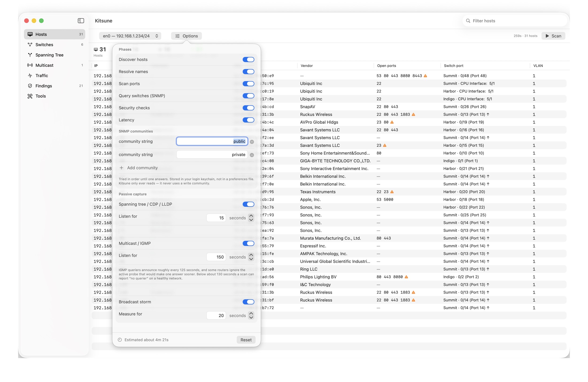Viewport: 588px width, 382px height.
Task: Toggle the Latency phase switch
Action: (248, 120)
